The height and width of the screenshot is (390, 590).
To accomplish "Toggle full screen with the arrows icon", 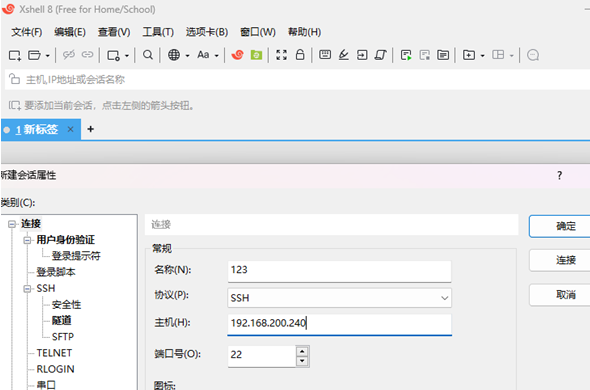I will (281, 55).
